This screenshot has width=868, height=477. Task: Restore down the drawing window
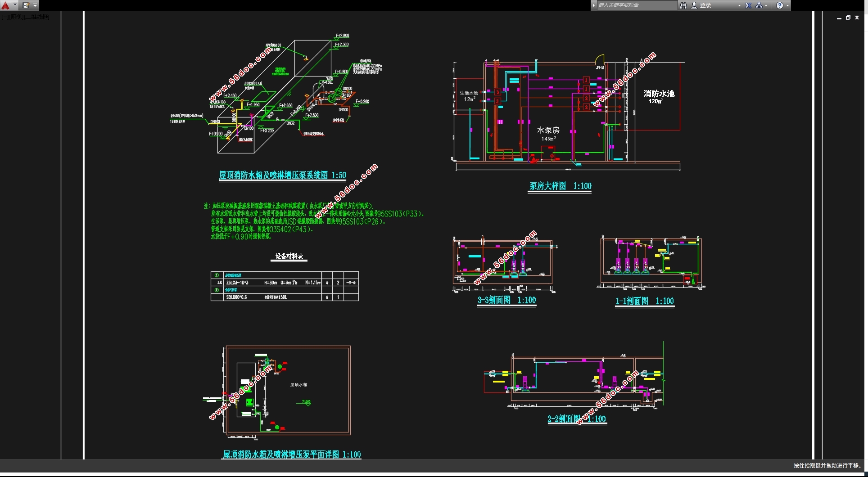[x=848, y=18]
